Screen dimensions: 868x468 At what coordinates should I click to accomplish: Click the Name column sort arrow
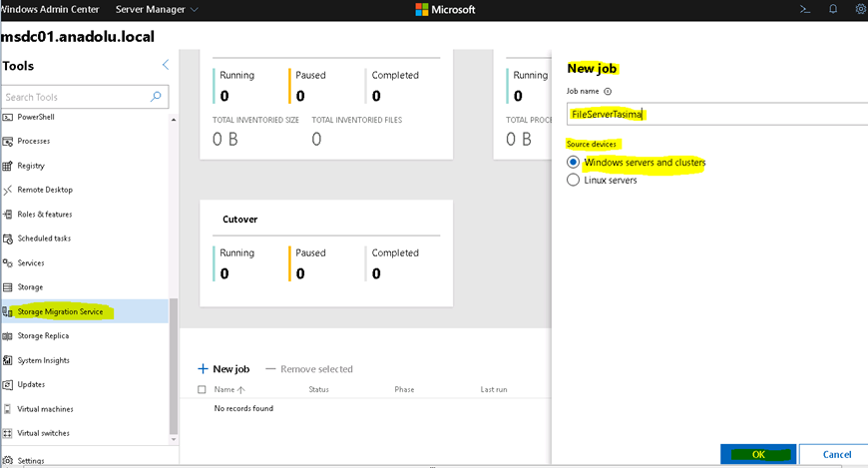240,390
